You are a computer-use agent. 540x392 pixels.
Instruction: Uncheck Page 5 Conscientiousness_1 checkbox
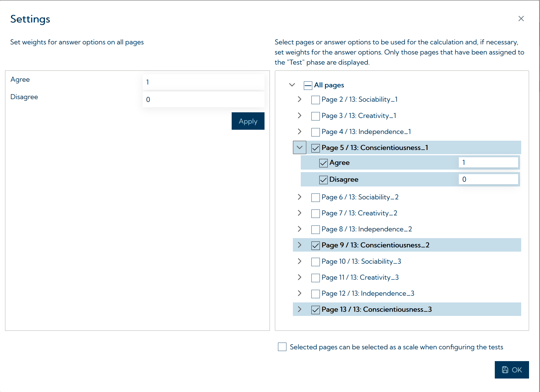click(x=315, y=148)
